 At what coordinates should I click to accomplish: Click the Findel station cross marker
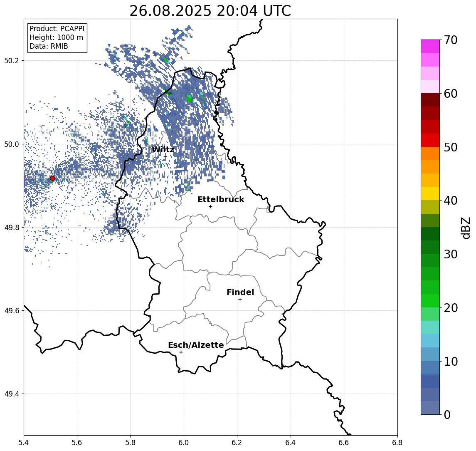point(240,300)
